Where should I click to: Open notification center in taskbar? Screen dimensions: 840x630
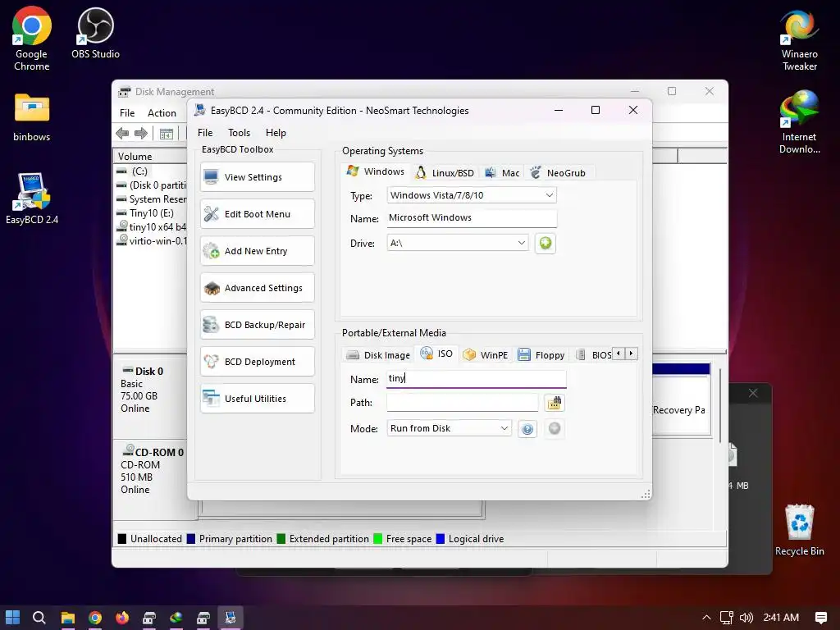(x=820, y=618)
